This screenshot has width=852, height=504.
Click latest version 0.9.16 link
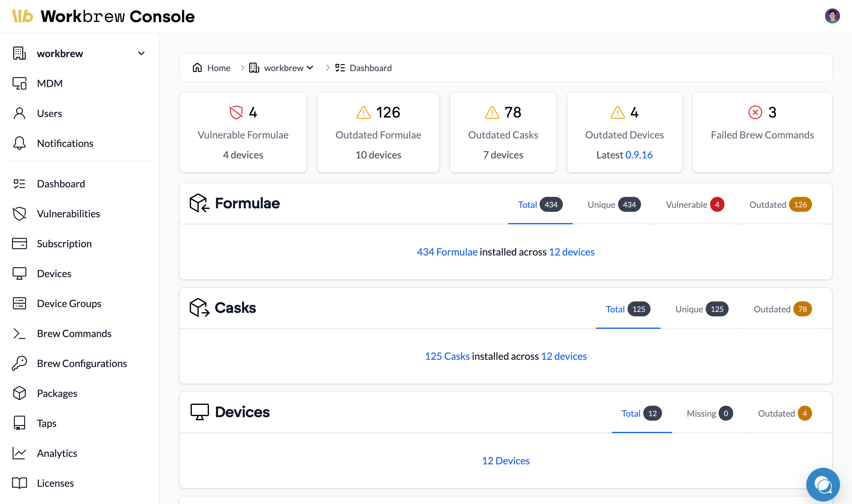click(639, 155)
